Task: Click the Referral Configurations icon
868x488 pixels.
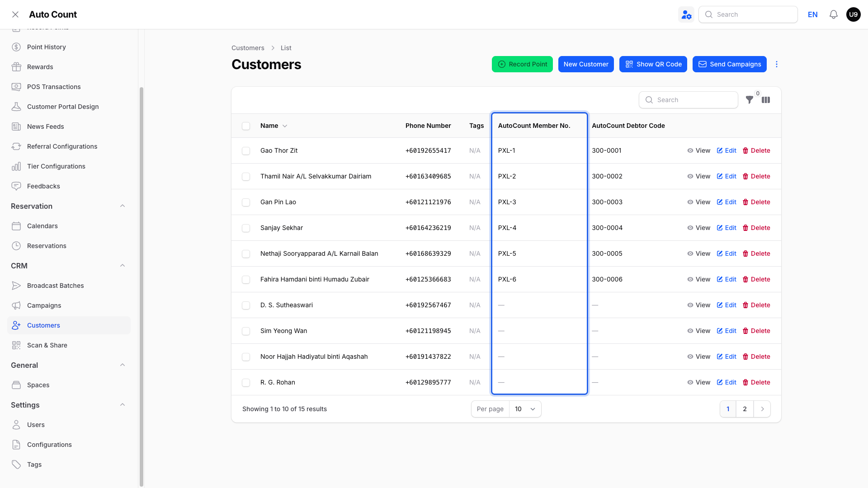Action: click(16, 146)
